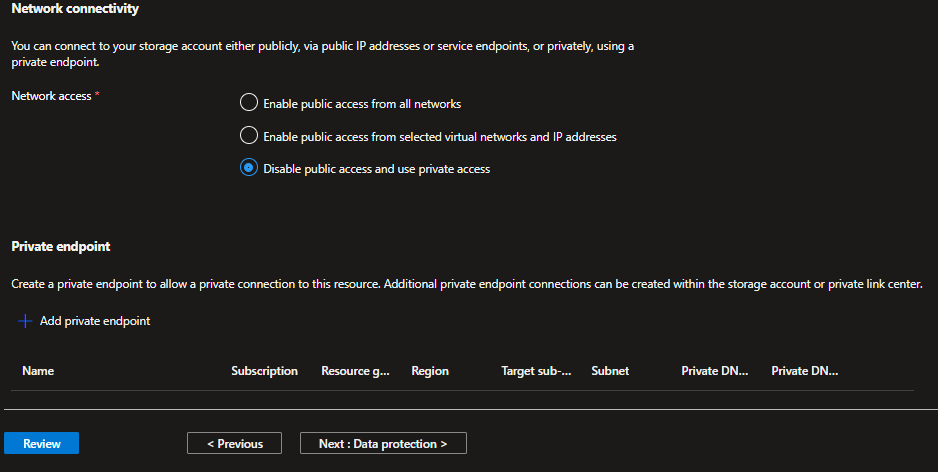Proceed to Next: Data protection
938x472 pixels.
383,443
